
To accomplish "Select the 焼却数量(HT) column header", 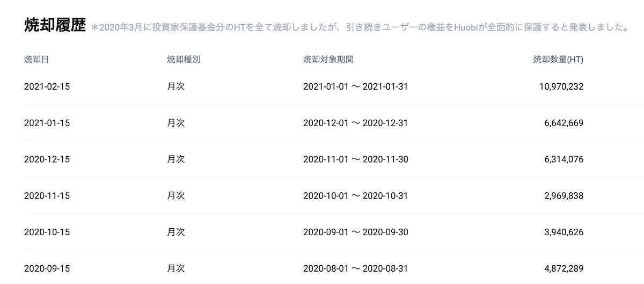I will click(x=558, y=60).
